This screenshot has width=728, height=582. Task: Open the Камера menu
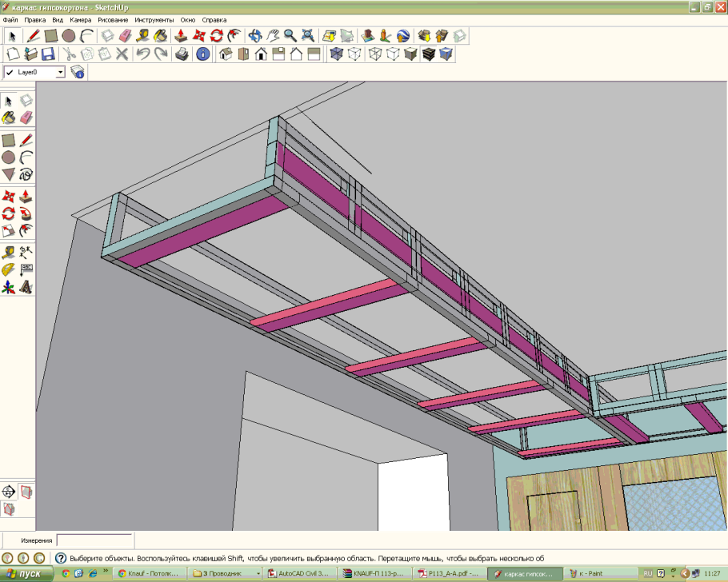pyautogui.click(x=81, y=19)
